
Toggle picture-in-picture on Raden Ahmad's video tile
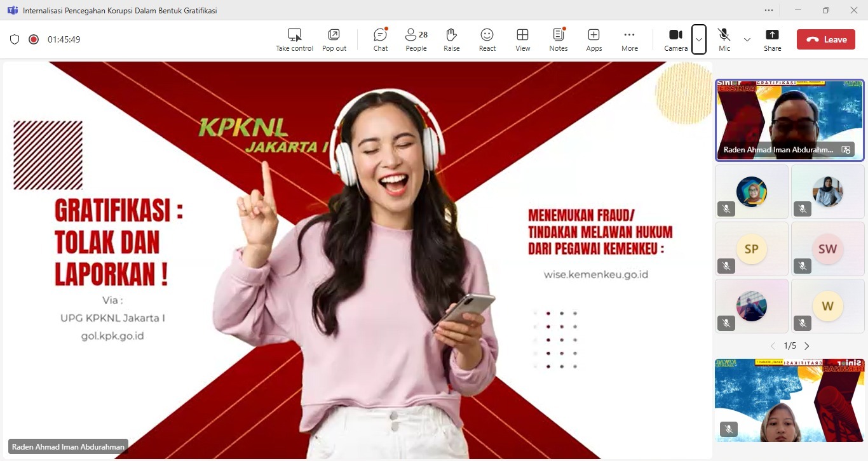click(845, 150)
